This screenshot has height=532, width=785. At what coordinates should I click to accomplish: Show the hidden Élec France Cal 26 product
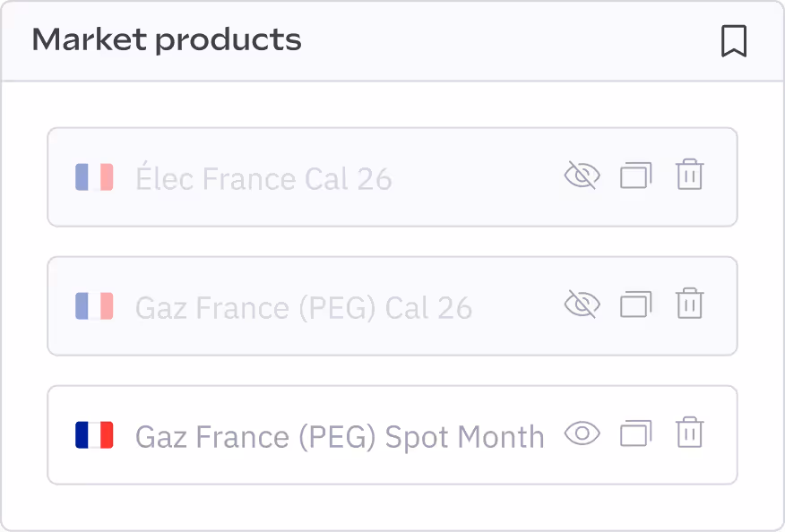click(582, 176)
